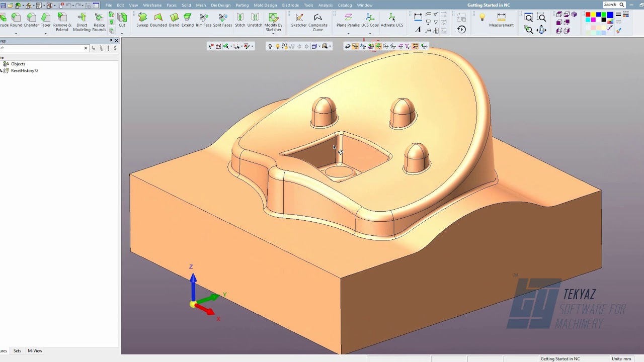Open the Modify By Sketcher tool
The width and height of the screenshot is (644, 362).
[x=273, y=23]
